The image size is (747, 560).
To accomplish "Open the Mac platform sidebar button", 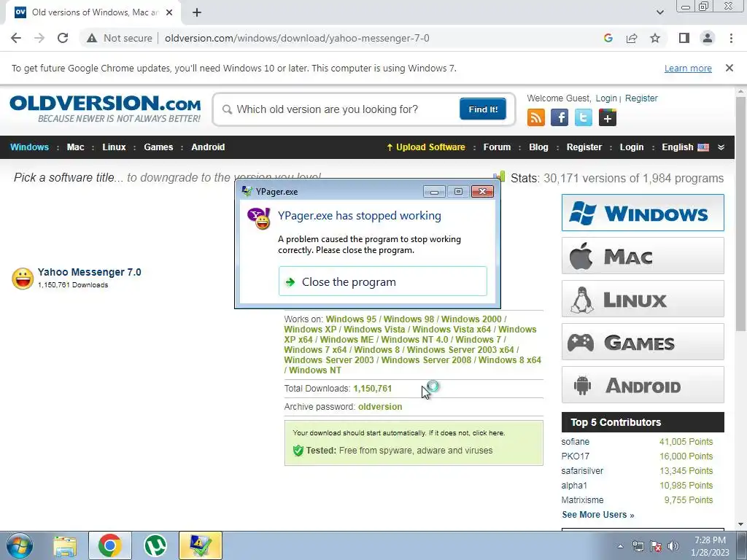I will (x=643, y=256).
